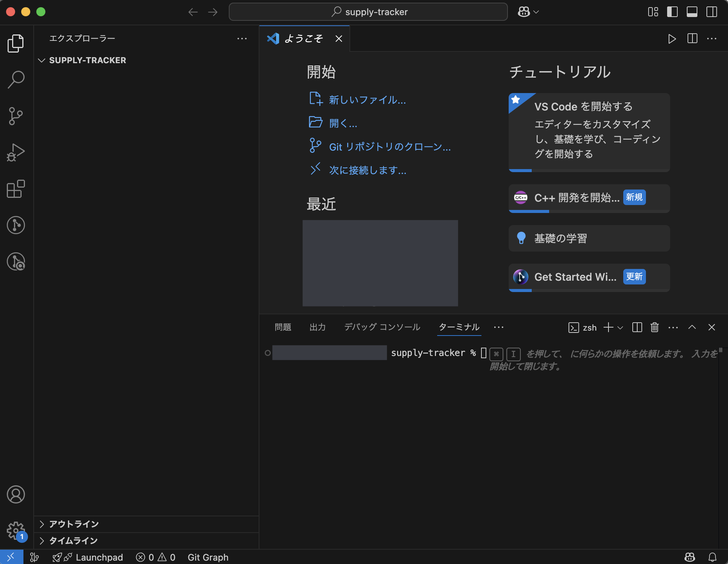Click the trash icon to kill the terminal
The height and width of the screenshot is (564, 728).
pos(654,327)
